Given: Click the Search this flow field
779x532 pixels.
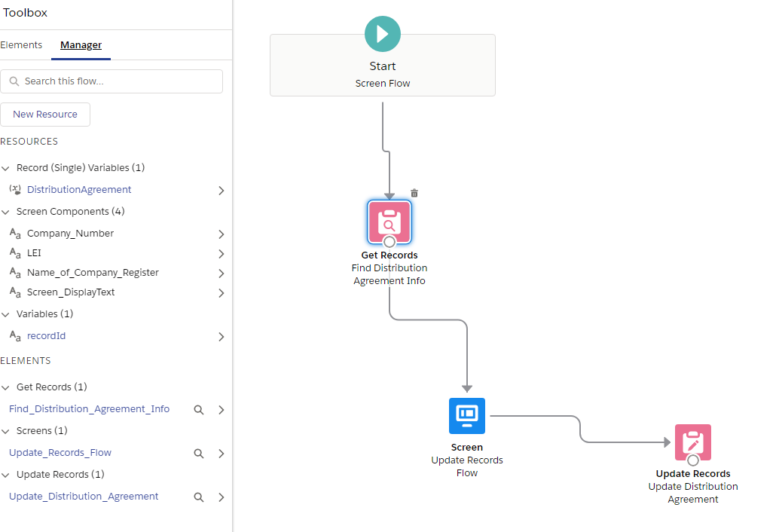Looking at the screenshot, I should tap(112, 81).
